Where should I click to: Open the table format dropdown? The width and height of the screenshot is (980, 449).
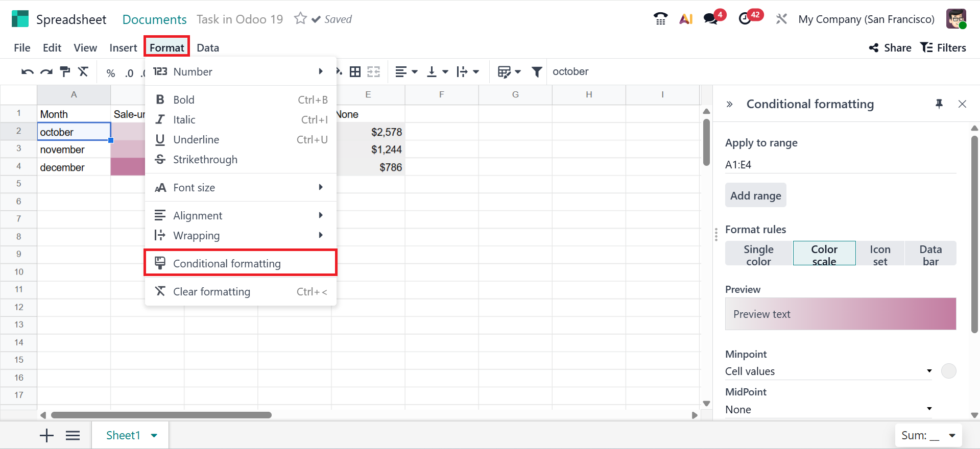[x=509, y=72]
